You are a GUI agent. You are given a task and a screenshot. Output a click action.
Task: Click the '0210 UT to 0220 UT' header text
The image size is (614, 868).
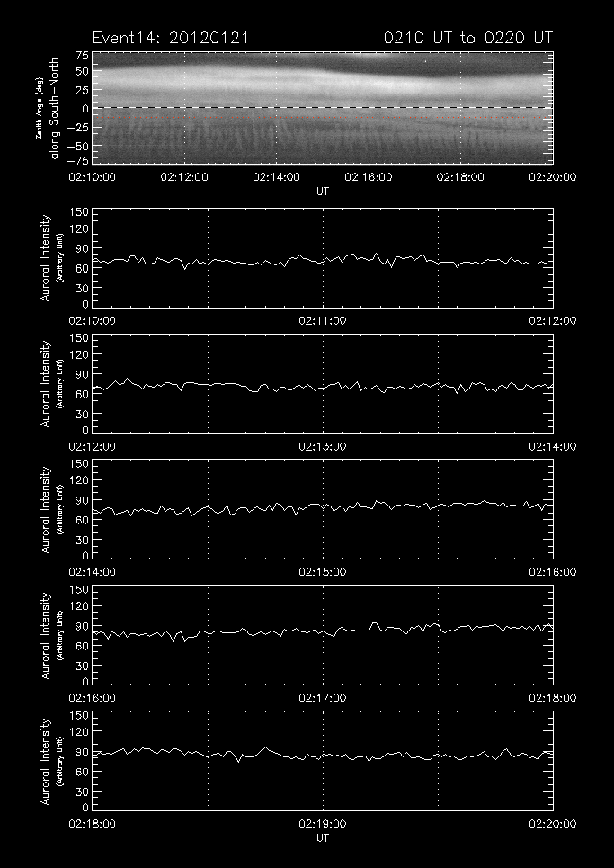tap(468, 38)
